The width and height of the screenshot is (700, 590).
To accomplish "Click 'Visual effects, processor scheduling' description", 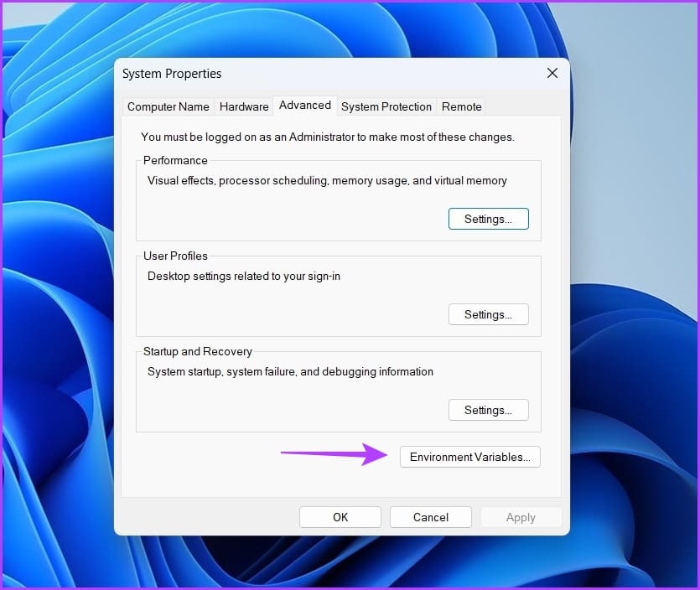I will [x=327, y=181].
